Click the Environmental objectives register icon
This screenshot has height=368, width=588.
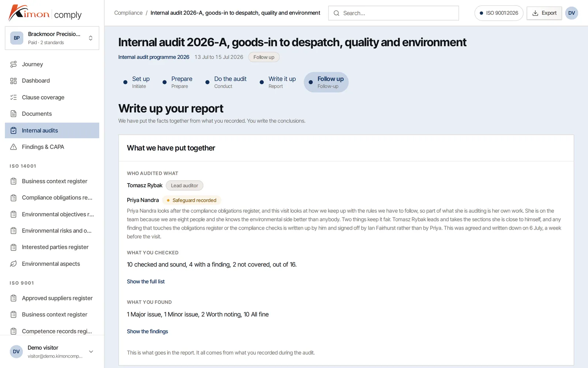[14, 214]
